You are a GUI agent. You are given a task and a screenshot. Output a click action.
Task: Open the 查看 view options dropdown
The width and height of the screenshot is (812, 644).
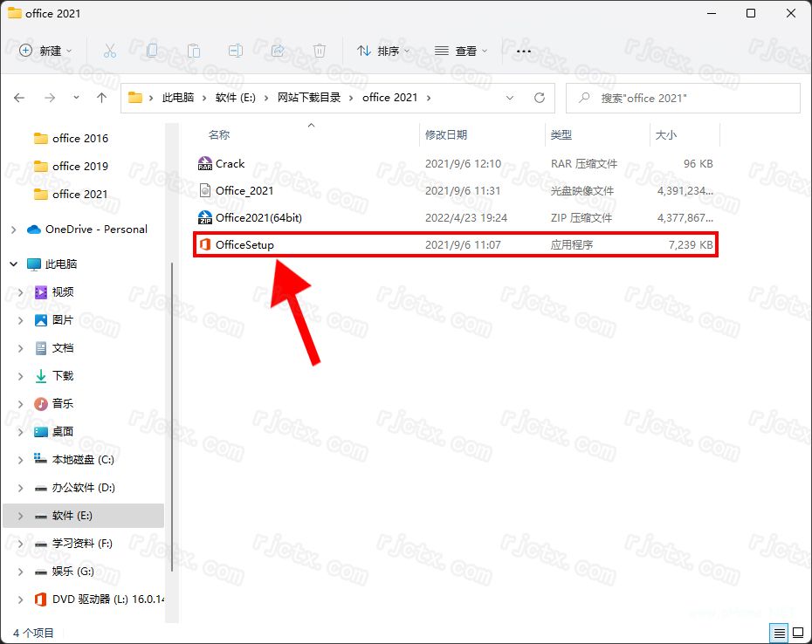459,51
